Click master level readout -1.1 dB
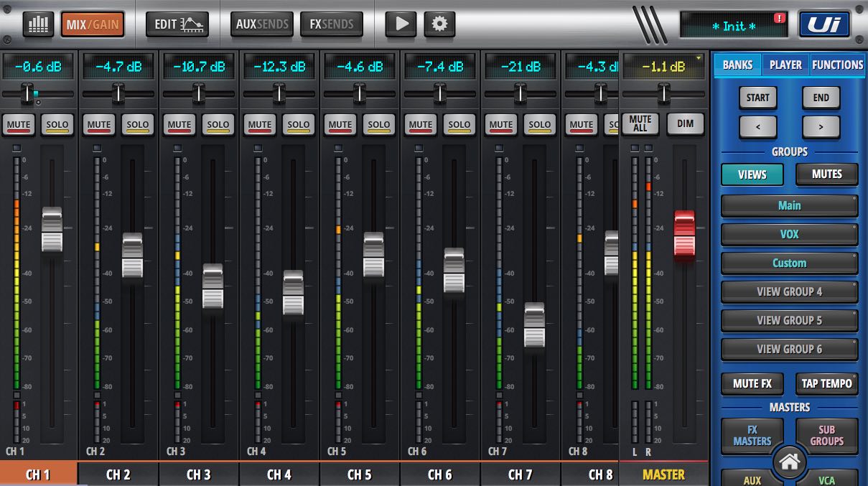 664,67
